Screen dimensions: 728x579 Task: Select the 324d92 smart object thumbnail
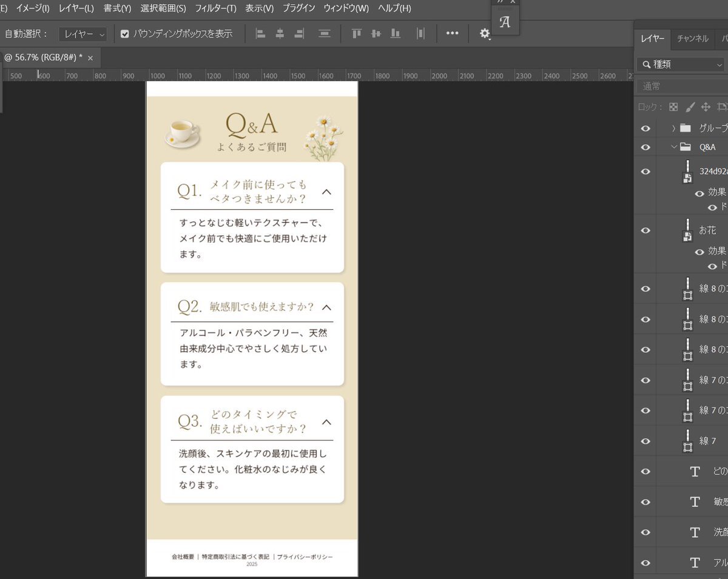tap(687, 171)
